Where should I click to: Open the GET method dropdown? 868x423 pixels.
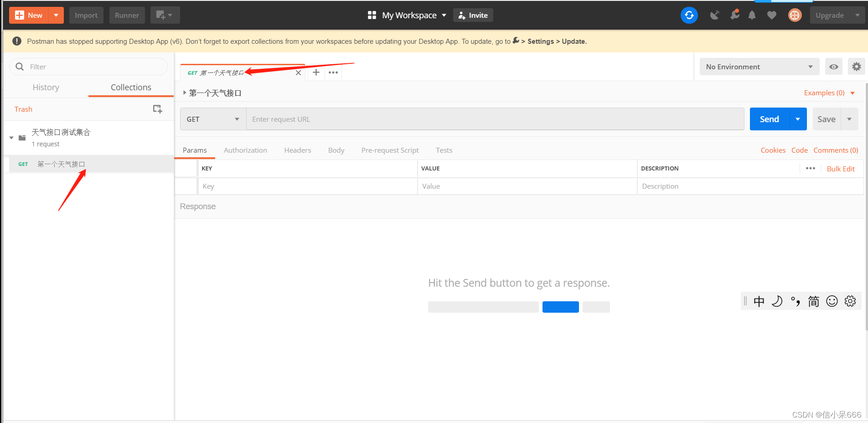point(213,119)
